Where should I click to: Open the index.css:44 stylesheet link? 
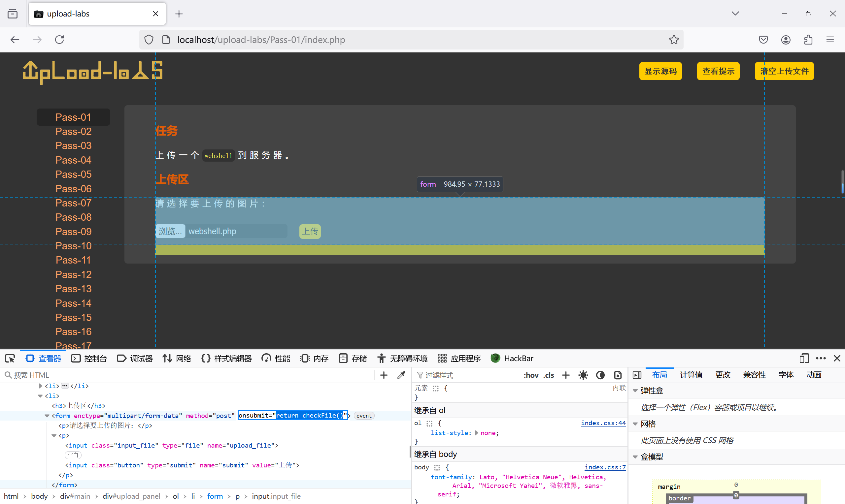pos(603,423)
